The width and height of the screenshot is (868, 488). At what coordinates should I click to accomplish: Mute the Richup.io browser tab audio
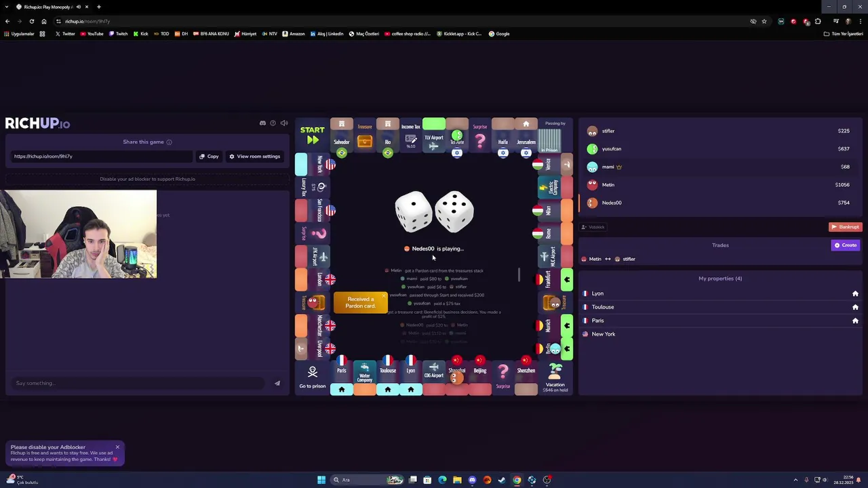pos(78,7)
